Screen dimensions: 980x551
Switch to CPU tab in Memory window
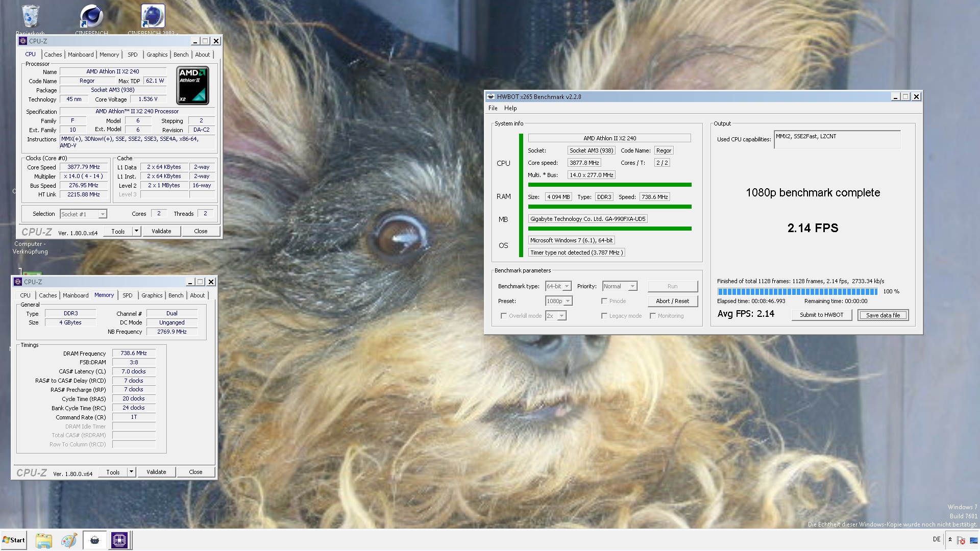pyautogui.click(x=26, y=295)
